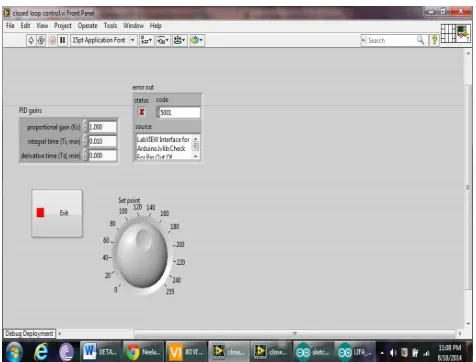Toggle the error out status indicator
476x362 pixels.
[x=142, y=112]
